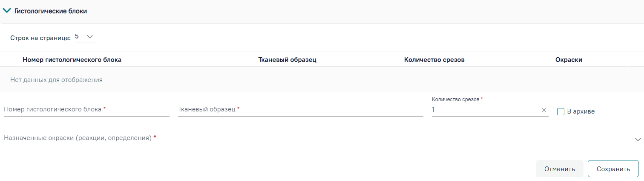Click the rows-per-page value 5
Viewport: 644px width, 181px height.
(77, 37)
